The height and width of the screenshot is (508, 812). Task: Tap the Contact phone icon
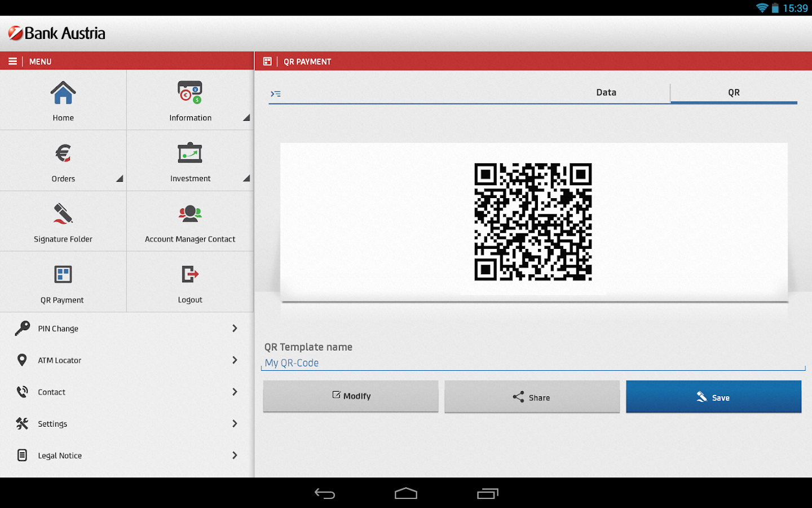click(23, 392)
